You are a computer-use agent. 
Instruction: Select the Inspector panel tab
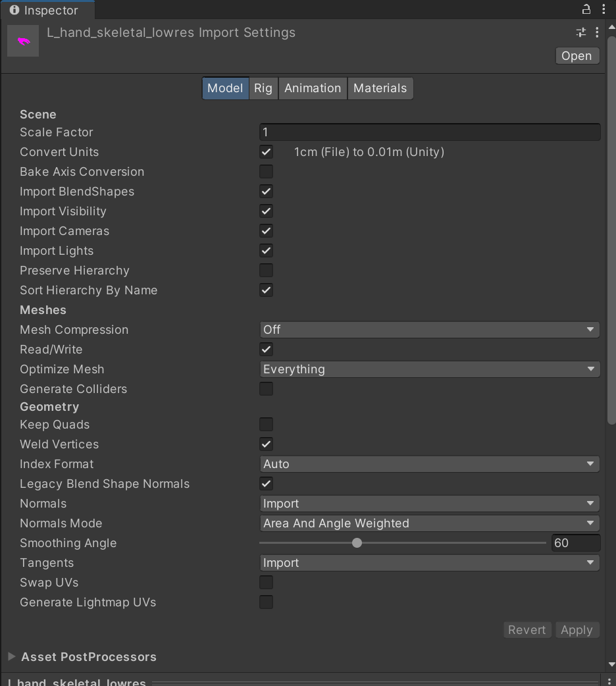[47, 10]
